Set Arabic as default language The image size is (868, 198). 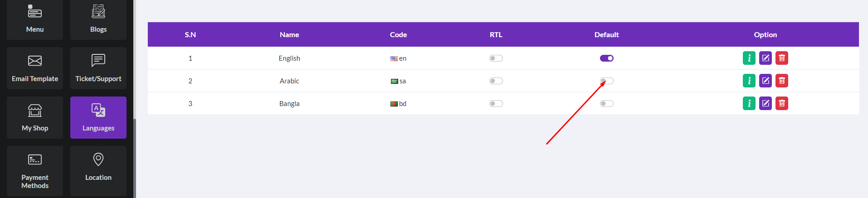[606, 81]
